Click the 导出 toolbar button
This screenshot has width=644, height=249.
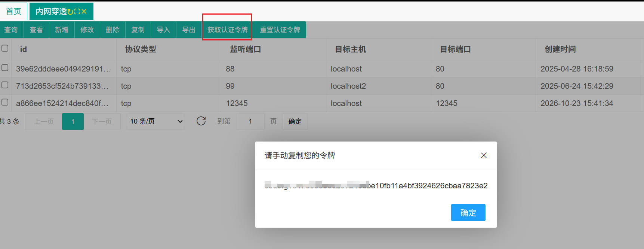189,30
